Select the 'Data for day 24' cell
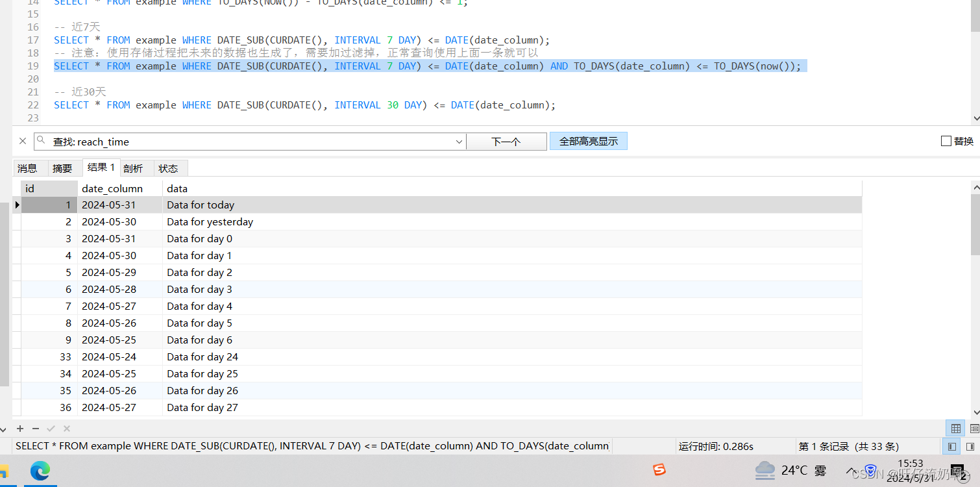980x487 pixels. pyautogui.click(x=512, y=357)
